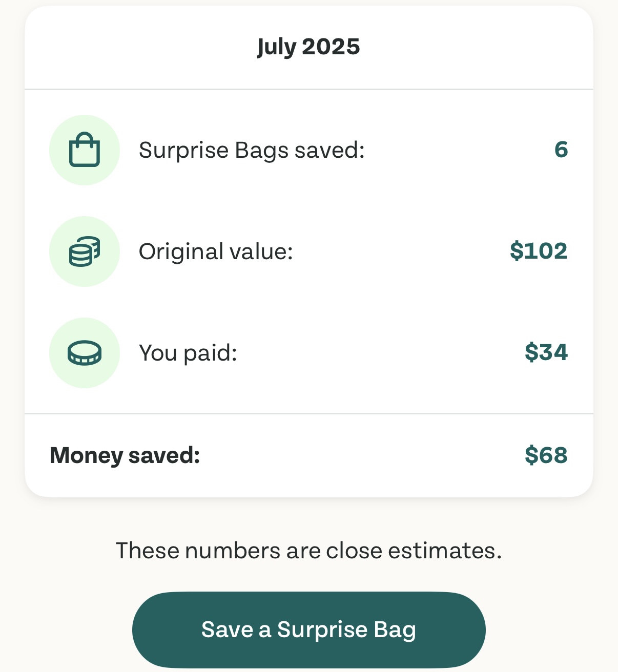The image size is (618, 672).
Task: Tap the Save a Surprise Bag button
Action: [309, 629]
